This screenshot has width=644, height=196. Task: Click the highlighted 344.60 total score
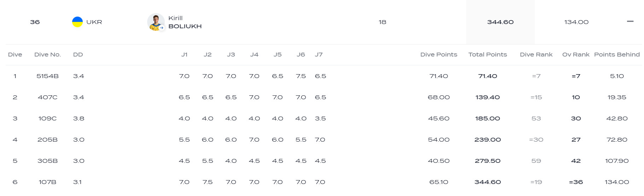click(x=500, y=22)
